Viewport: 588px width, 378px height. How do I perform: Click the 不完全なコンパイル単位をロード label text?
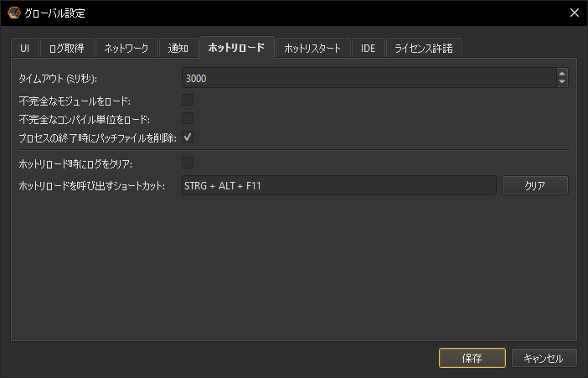(85, 120)
